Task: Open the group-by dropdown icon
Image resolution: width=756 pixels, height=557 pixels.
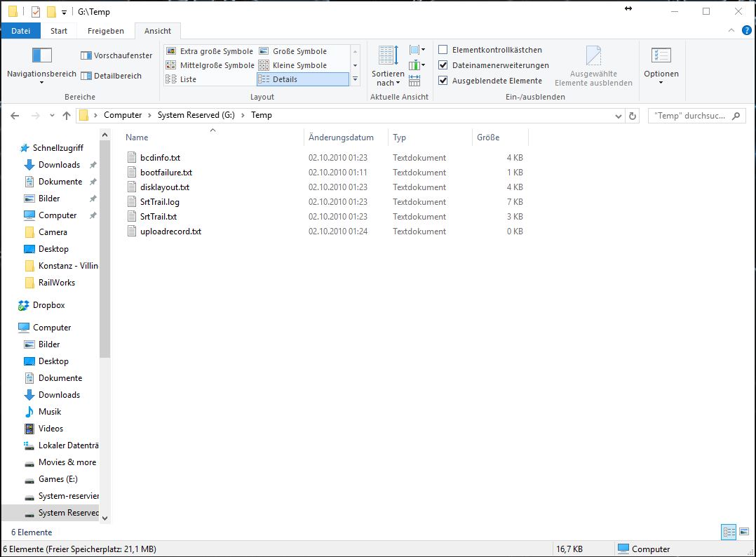Action: (x=417, y=50)
